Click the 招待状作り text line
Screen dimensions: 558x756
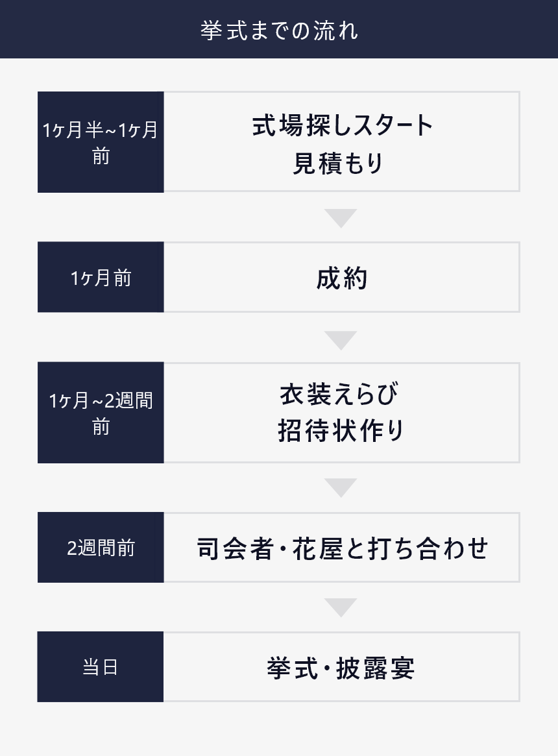click(341, 430)
